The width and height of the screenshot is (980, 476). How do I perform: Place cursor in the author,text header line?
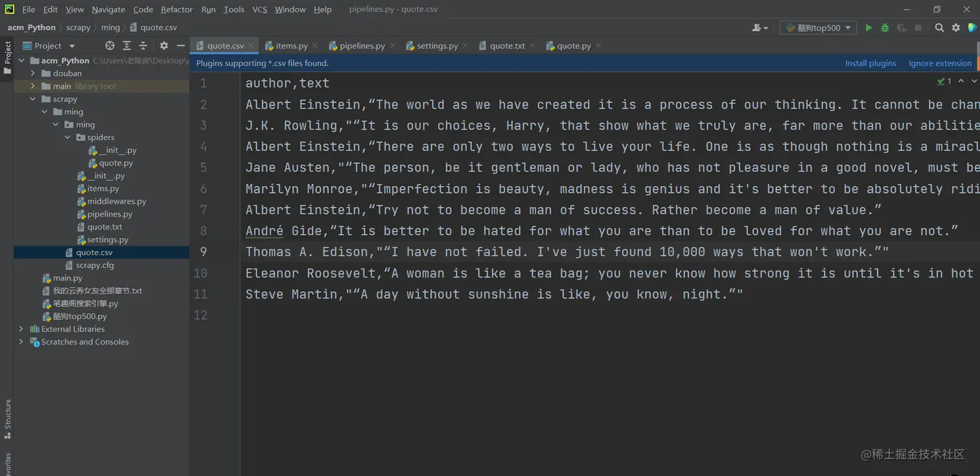[287, 83]
